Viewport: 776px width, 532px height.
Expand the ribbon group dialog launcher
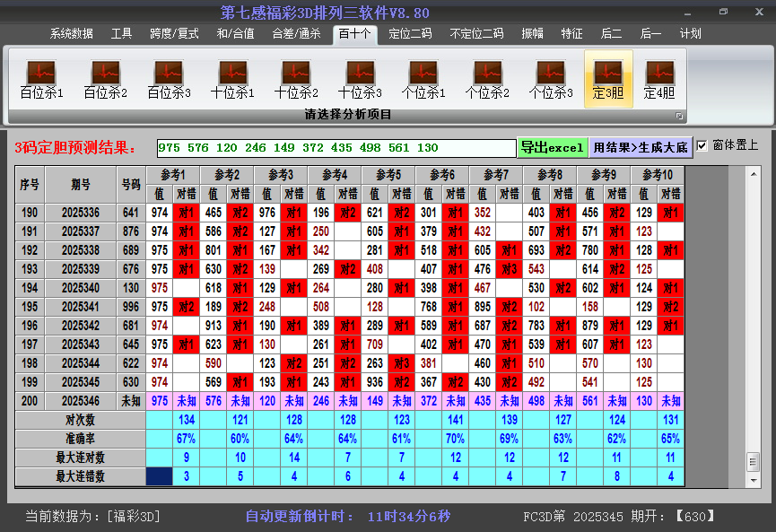679,116
